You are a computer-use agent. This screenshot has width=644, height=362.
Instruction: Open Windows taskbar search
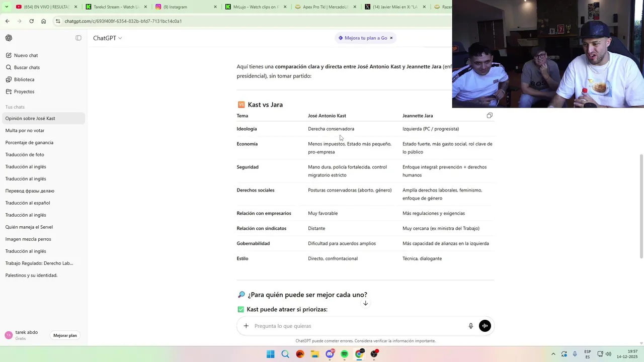(285, 354)
